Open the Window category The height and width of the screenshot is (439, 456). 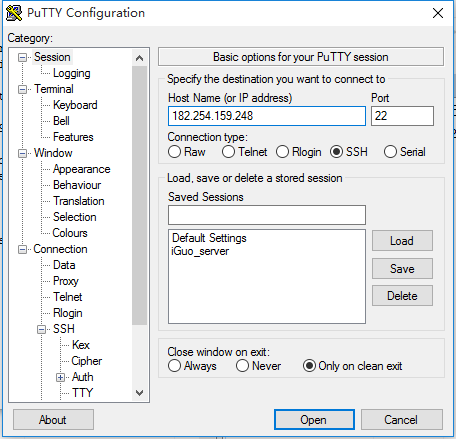click(x=53, y=153)
